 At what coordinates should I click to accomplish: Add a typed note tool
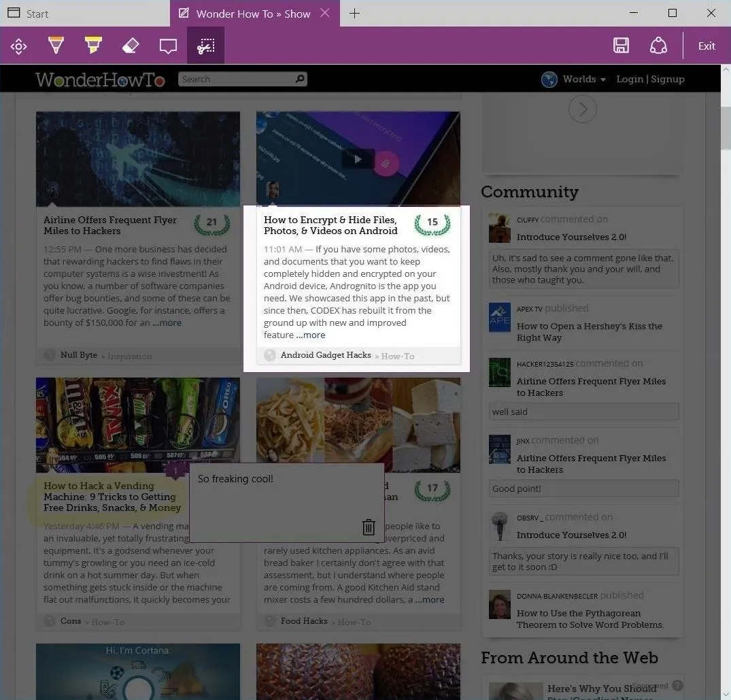168,46
